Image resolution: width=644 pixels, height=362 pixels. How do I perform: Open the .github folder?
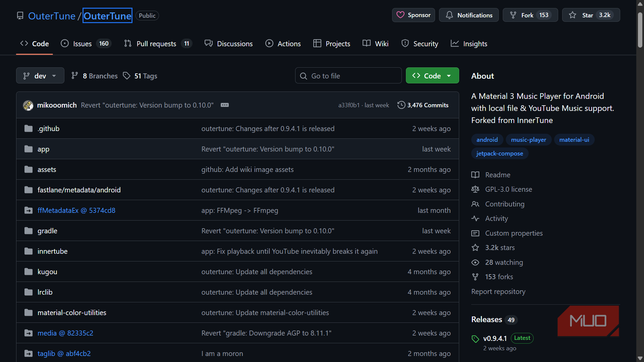pos(48,128)
